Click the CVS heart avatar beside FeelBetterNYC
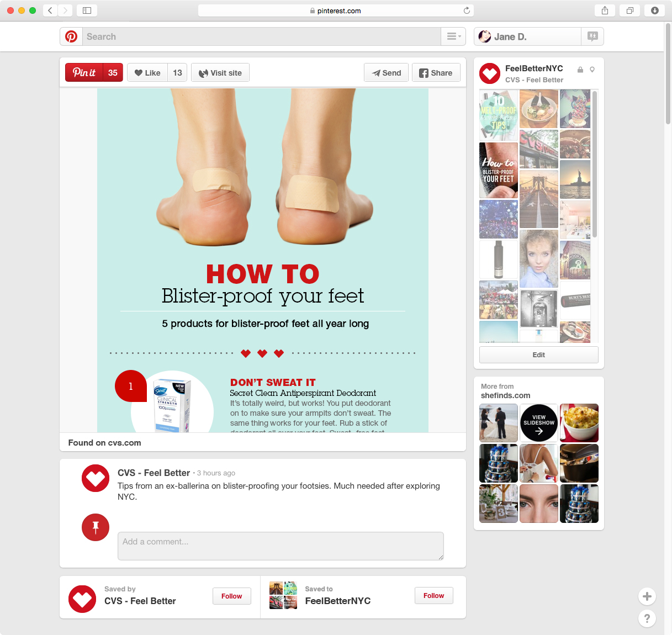672x635 pixels. (490, 73)
